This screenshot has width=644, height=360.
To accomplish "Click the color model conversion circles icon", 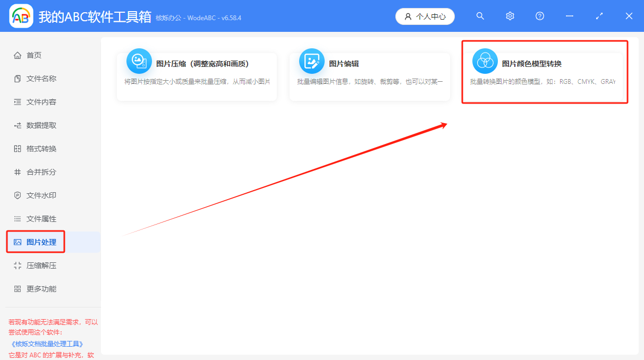I will [485, 61].
